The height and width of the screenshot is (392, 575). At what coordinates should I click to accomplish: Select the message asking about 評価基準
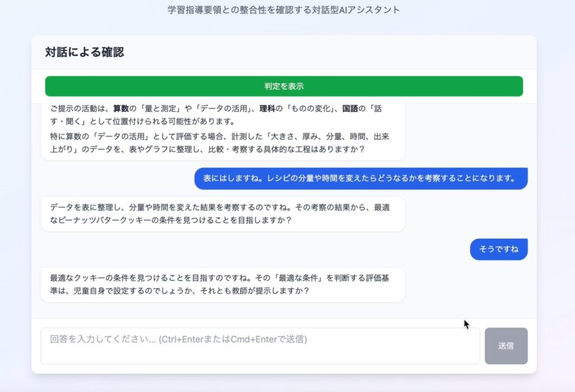225,284
